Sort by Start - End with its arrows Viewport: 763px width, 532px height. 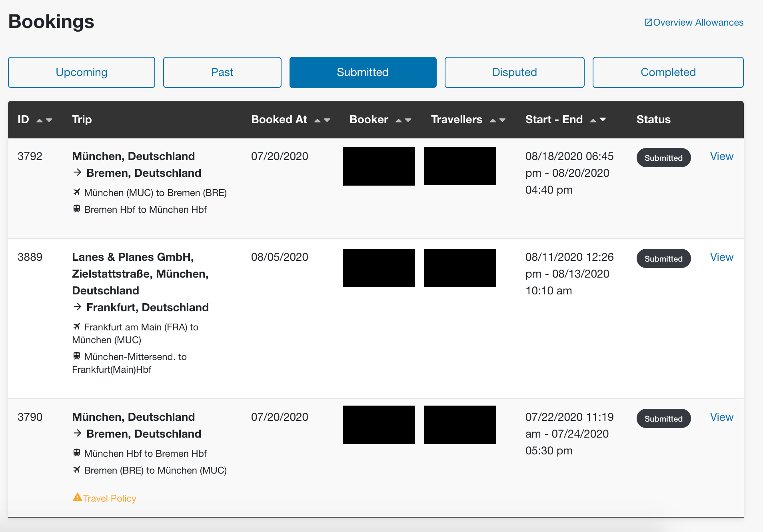598,120
